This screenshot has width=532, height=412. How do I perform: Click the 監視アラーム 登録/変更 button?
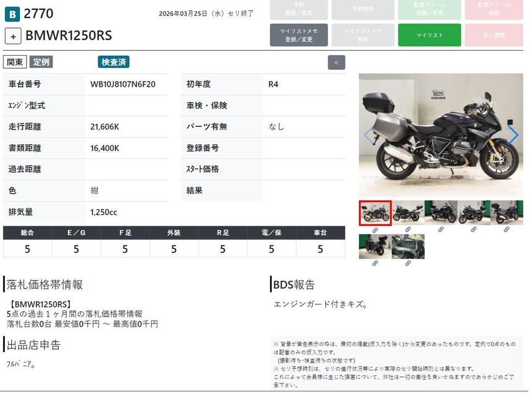tap(429, 10)
